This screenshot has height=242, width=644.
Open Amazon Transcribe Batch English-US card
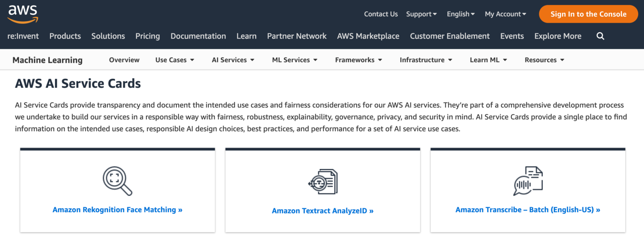[527, 209]
